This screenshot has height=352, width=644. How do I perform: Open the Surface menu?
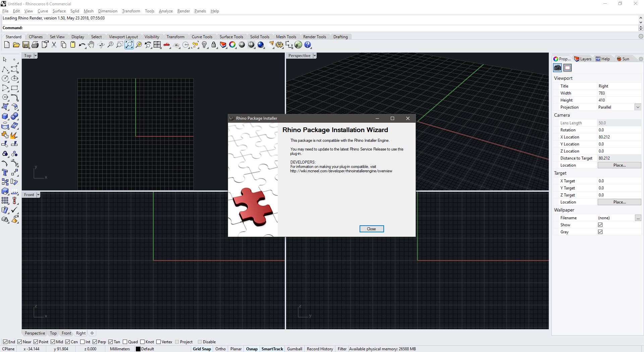click(59, 11)
